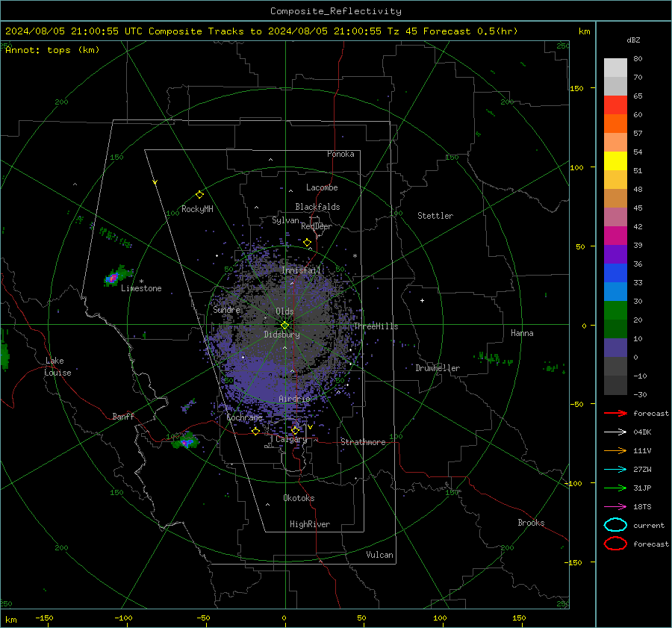
Task: Click the Drumheller town label
Action: point(438,368)
